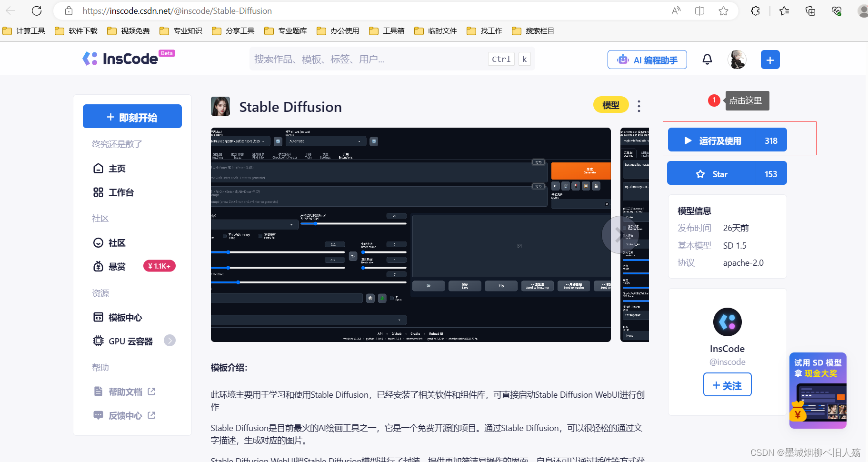Image resolution: width=868 pixels, height=462 pixels.
Task: Click the @inscode username
Action: coord(727,362)
